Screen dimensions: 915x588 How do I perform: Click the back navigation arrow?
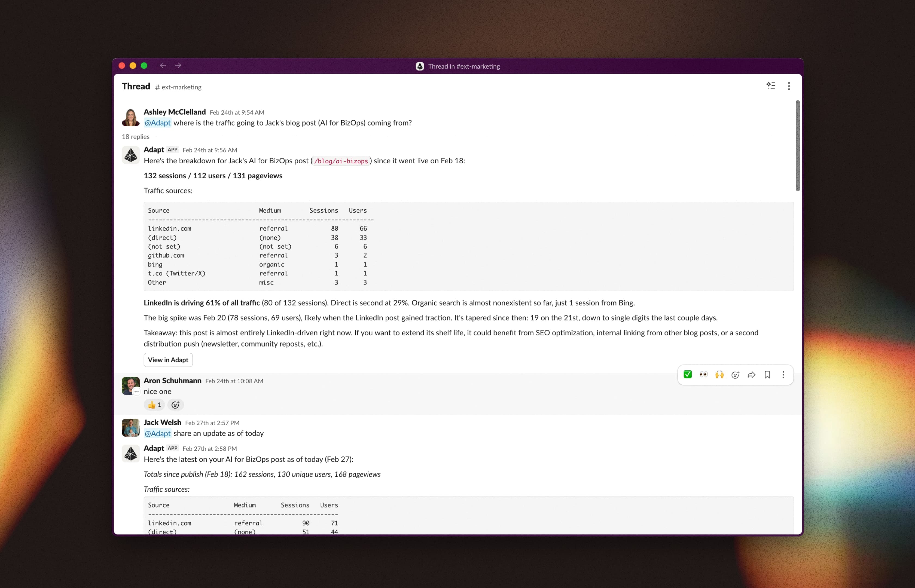point(163,65)
